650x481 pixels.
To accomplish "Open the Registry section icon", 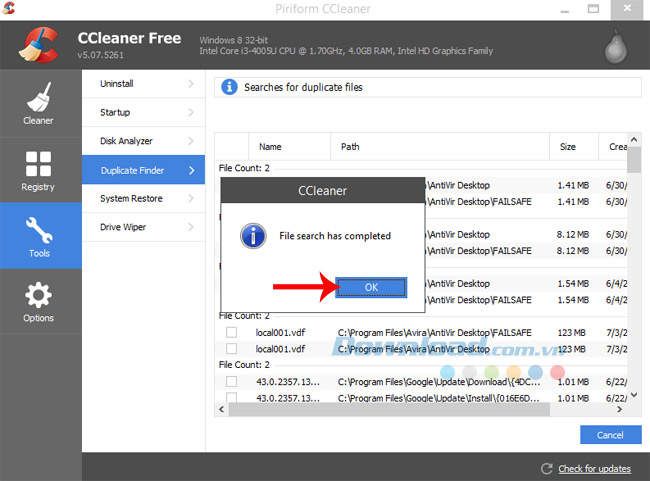I will [x=38, y=163].
